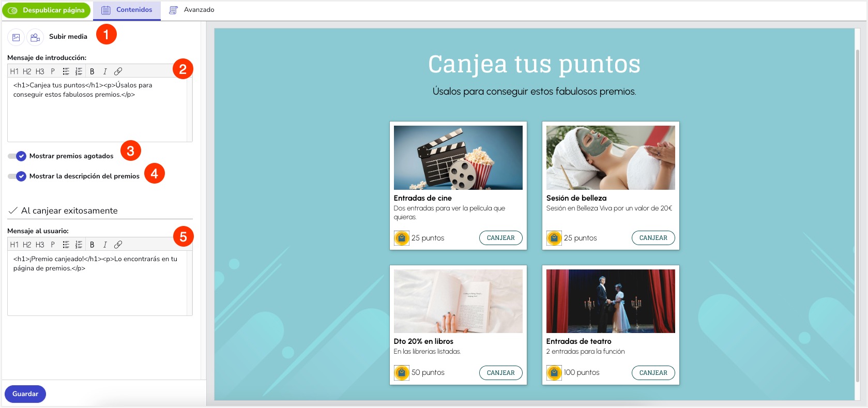Image resolution: width=868 pixels, height=408 pixels.
Task: Click the upload video media icon
Action: (x=35, y=37)
